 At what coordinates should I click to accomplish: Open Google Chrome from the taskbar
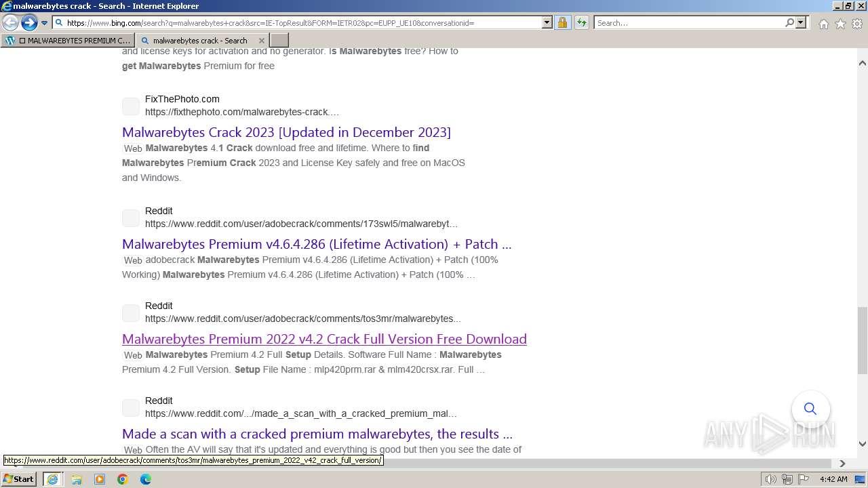click(x=123, y=479)
